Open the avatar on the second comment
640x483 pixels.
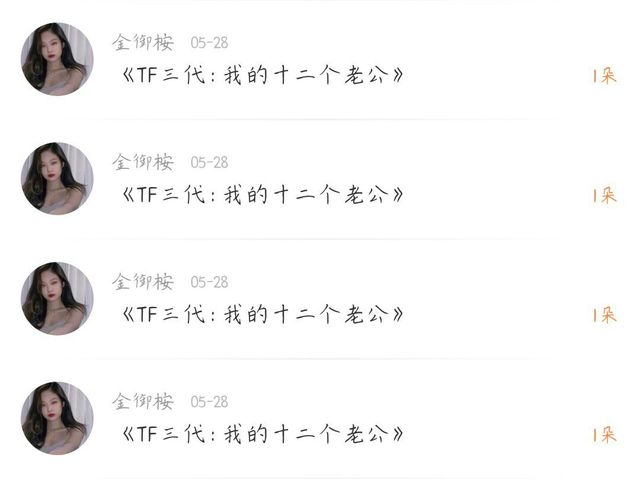[x=57, y=178]
